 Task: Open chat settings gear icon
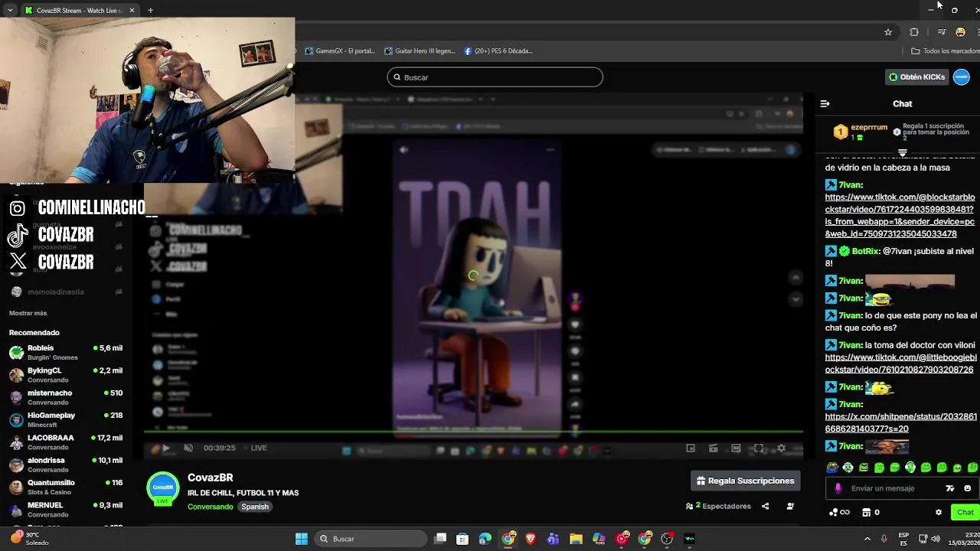tap(939, 512)
